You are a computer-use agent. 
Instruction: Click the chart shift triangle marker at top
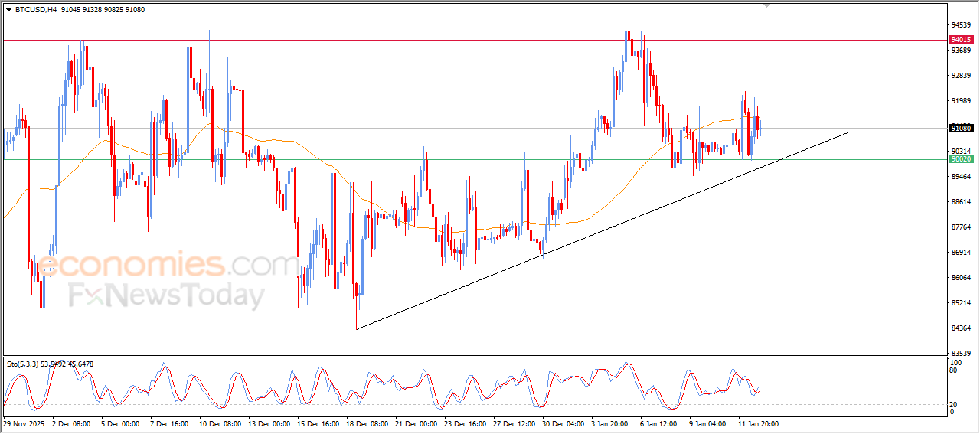point(767,5)
